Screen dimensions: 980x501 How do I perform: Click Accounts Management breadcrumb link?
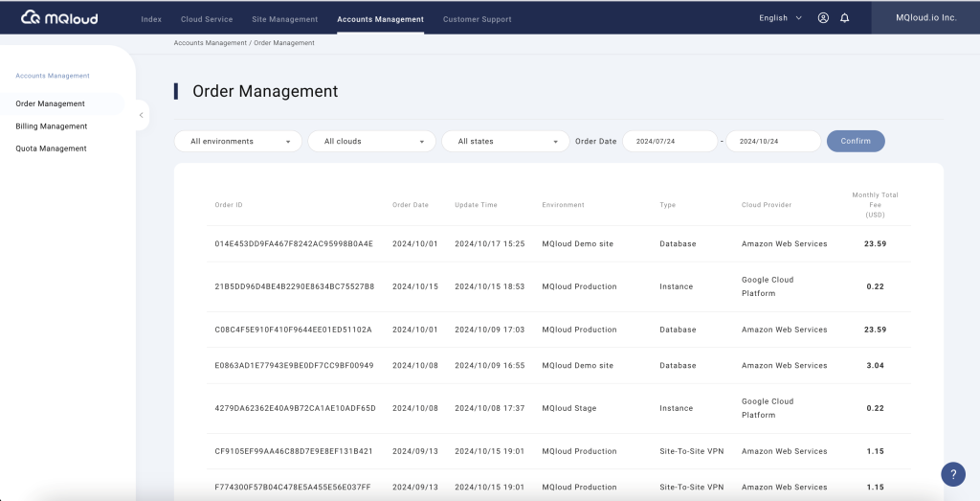[210, 43]
